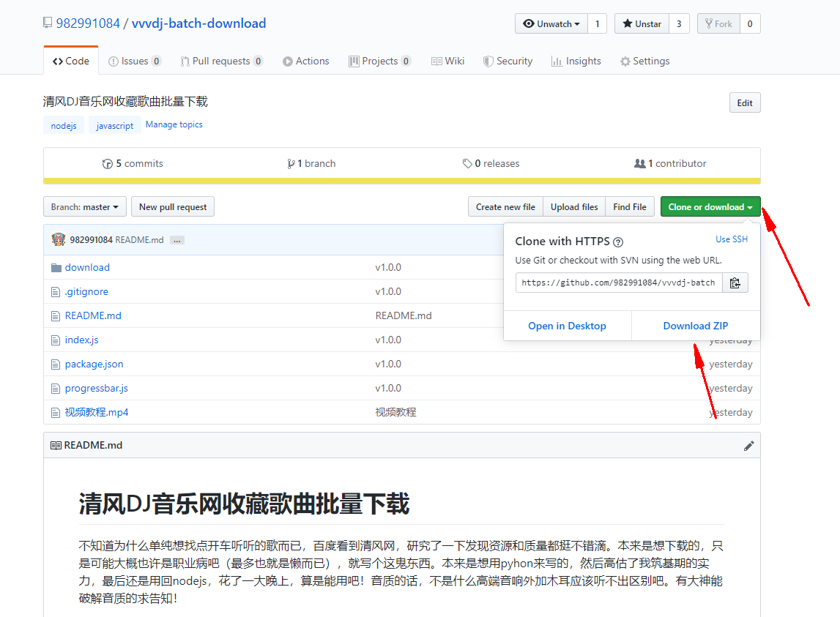Open the Pull requests tab
Viewport: 840px width, 617px height.
click(221, 61)
